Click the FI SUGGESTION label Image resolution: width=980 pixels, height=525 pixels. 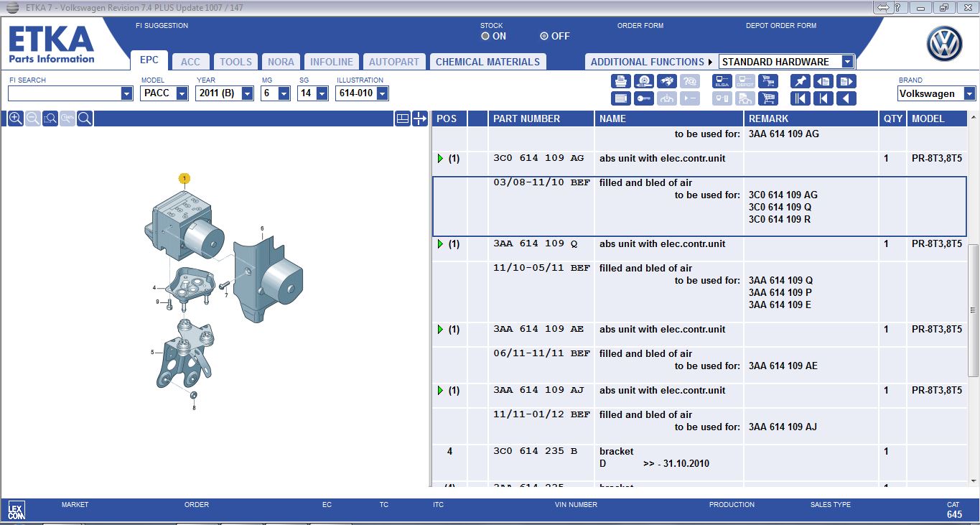click(x=162, y=26)
